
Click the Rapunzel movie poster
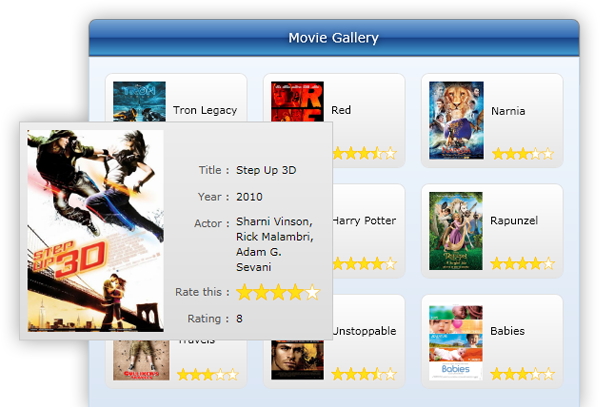click(x=456, y=231)
